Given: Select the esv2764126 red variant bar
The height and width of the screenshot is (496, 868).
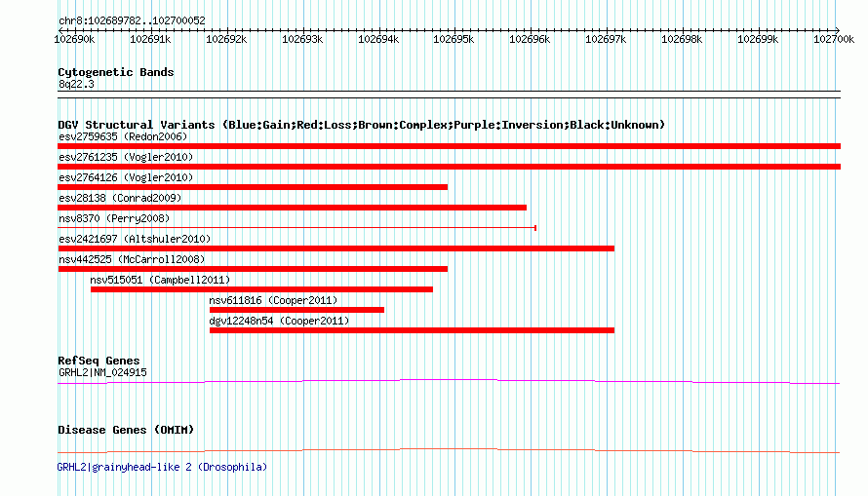Looking at the screenshot, I should [253, 187].
